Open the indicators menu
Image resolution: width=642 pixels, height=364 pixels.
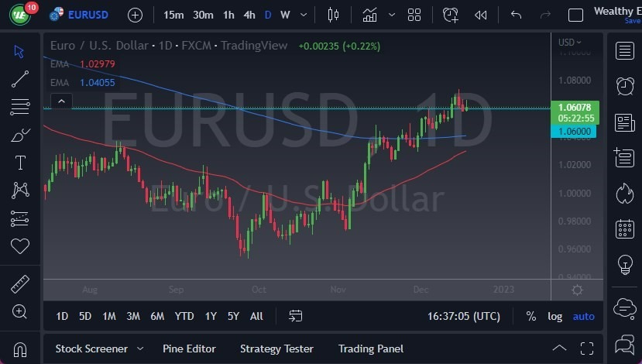[369, 15]
